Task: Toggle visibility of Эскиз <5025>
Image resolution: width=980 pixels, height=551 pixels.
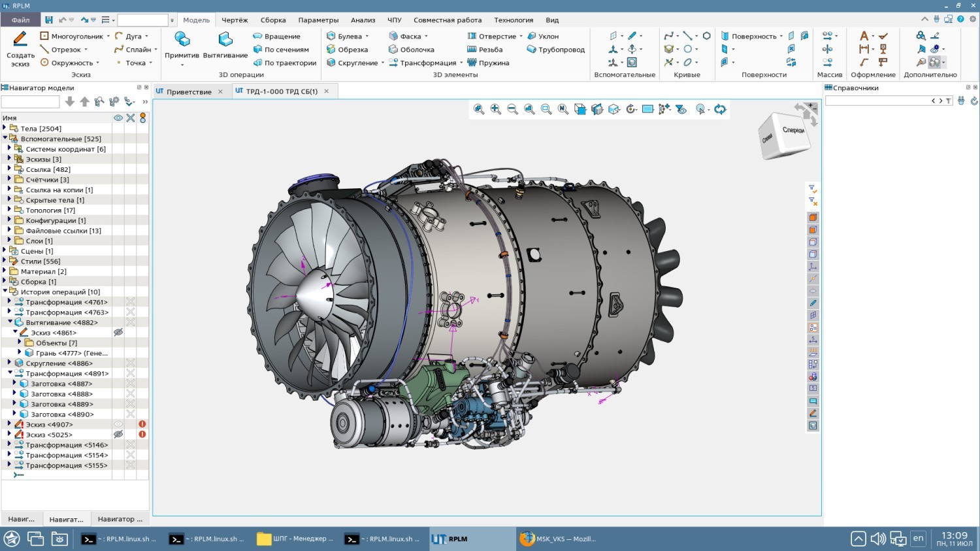Action: tap(118, 435)
